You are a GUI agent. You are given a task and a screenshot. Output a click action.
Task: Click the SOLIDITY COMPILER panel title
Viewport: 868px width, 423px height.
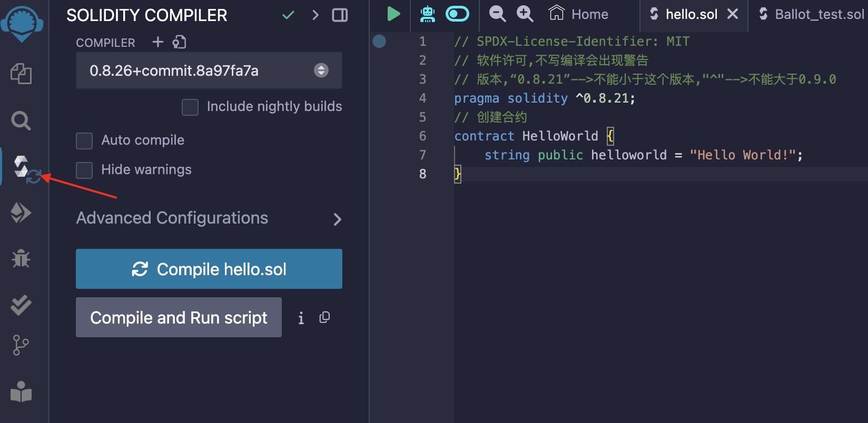point(147,15)
